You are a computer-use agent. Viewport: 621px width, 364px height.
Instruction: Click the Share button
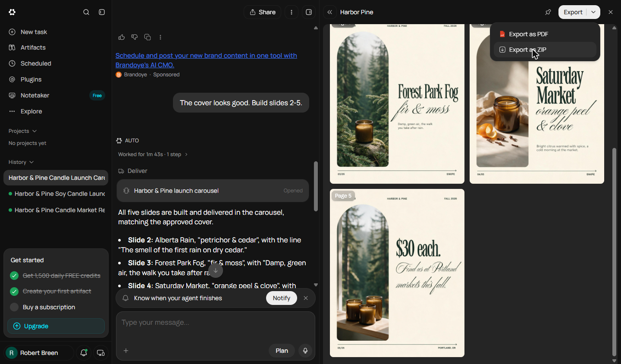262,12
